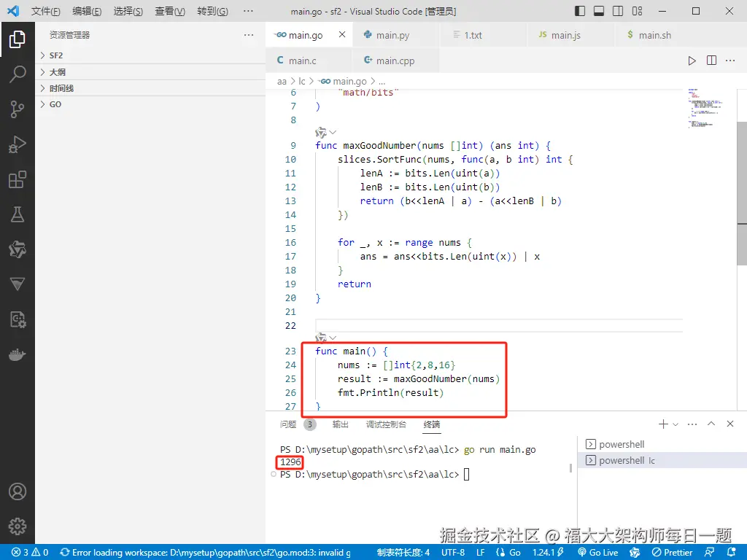Open the 文件(F) menu
The width and height of the screenshot is (747, 560).
point(46,11)
